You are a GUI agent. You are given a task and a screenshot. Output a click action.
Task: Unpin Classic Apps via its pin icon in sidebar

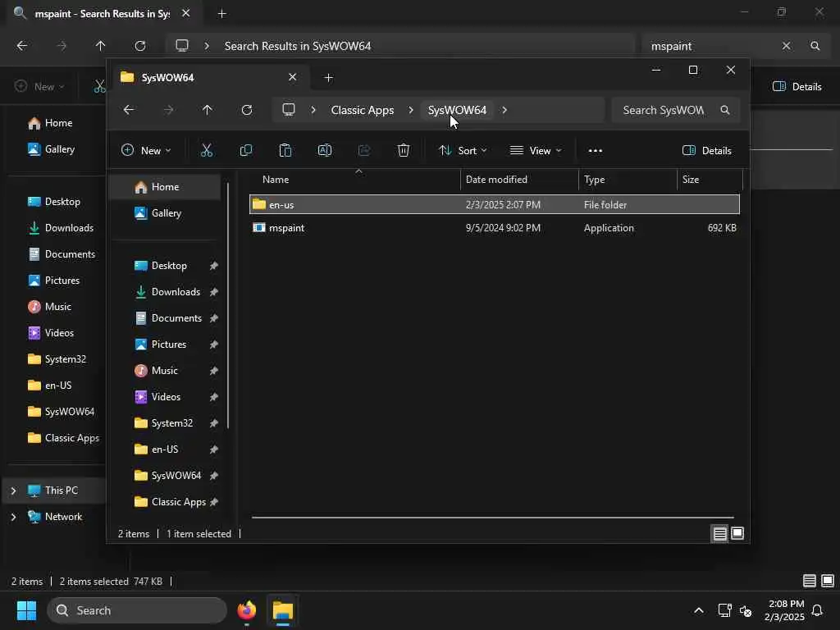(214, 502)
